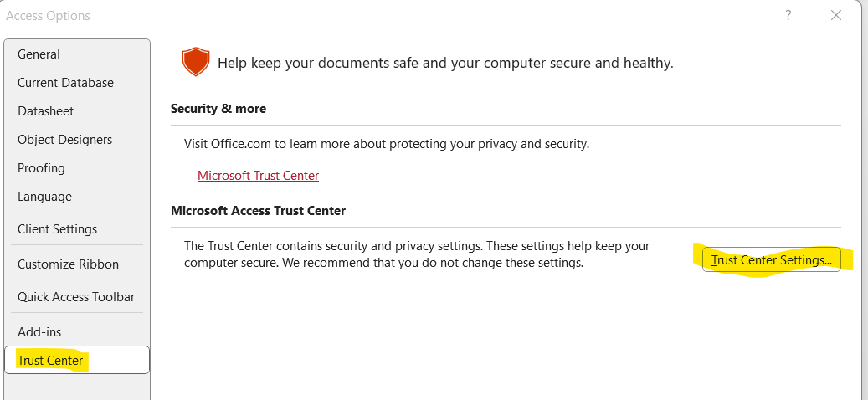Viewport: 868px width, 400px height.
Task: Select Customize Ribbon in the sidebar
Action: coord(68,264)
